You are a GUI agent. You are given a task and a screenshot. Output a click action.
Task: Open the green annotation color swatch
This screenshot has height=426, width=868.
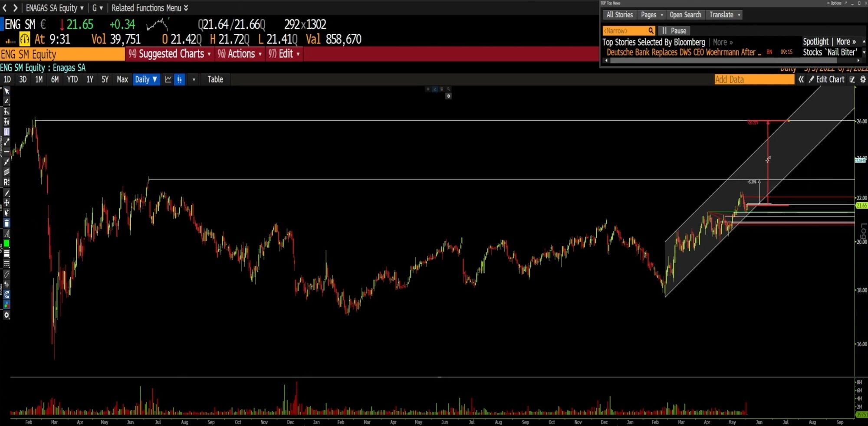coord(7,244)
